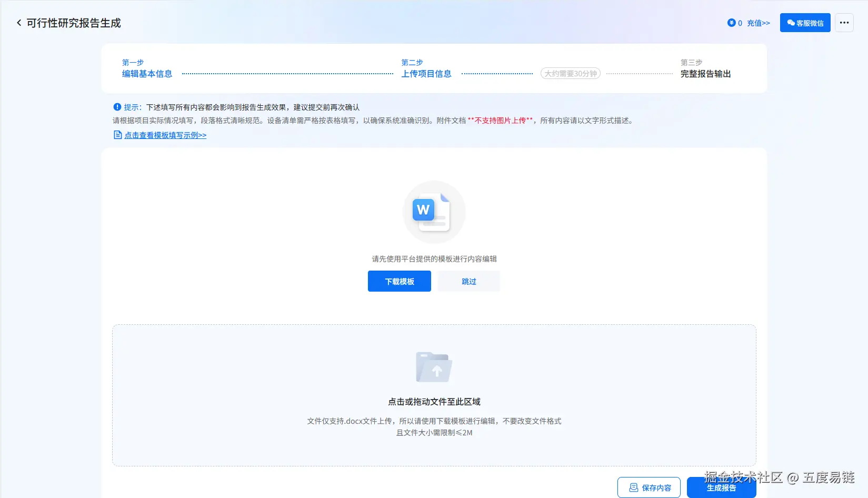
Task: Click the 下载模板 button
Action: (400, 281)
